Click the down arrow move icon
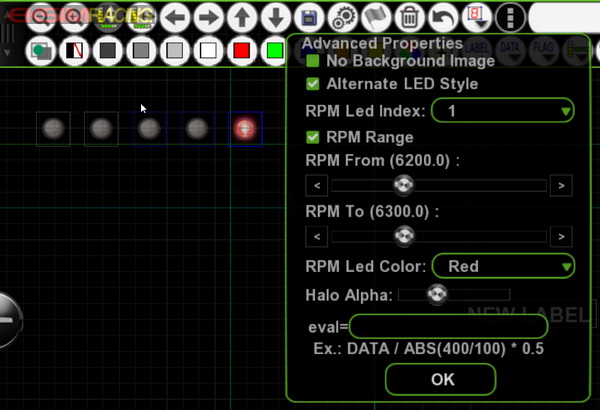600x410 pixels. (x=276, y=18)
